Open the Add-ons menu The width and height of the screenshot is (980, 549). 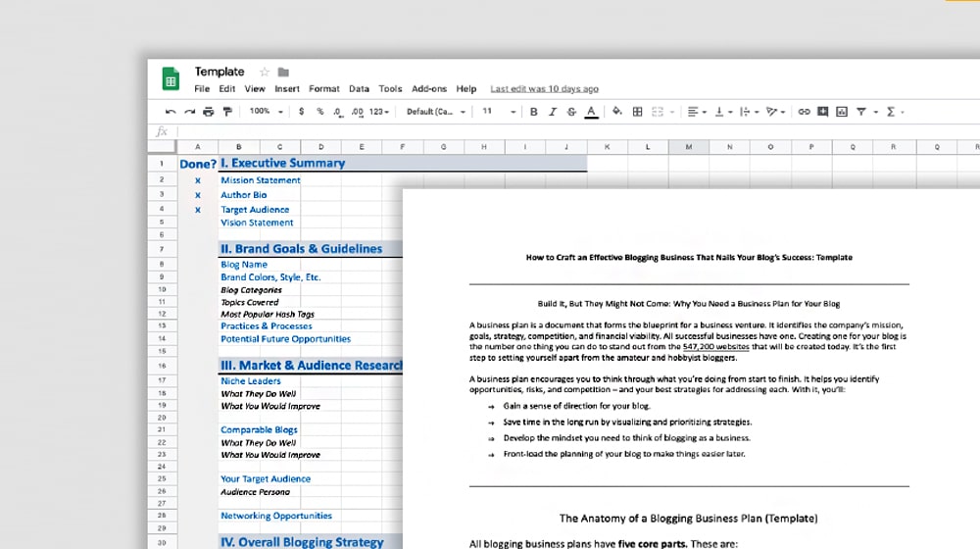click(428, 89)
